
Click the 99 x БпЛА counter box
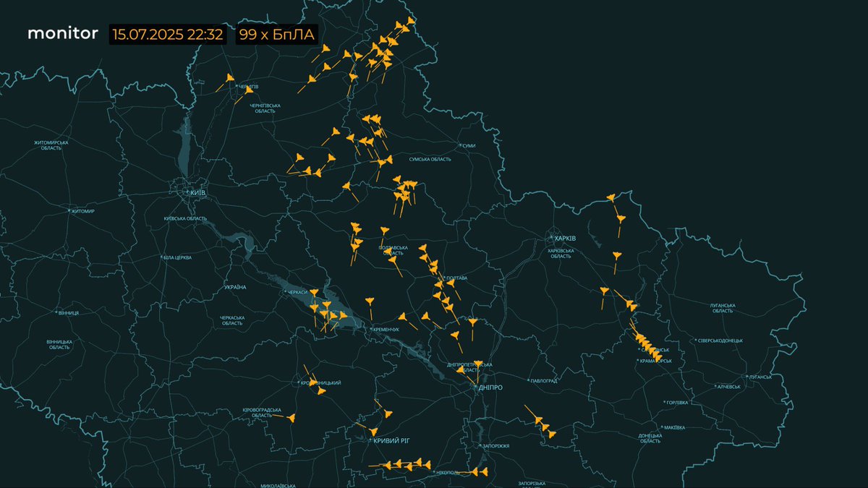277,35
